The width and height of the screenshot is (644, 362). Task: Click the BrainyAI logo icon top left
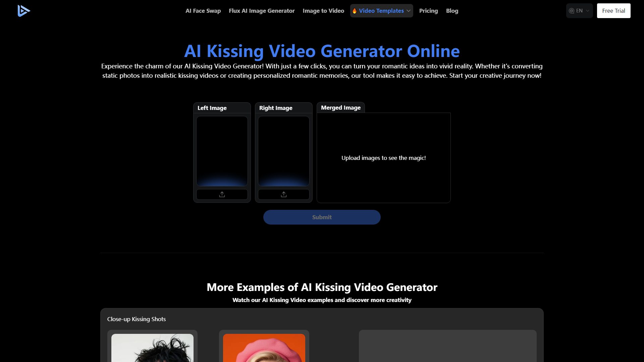pos(23,10)
